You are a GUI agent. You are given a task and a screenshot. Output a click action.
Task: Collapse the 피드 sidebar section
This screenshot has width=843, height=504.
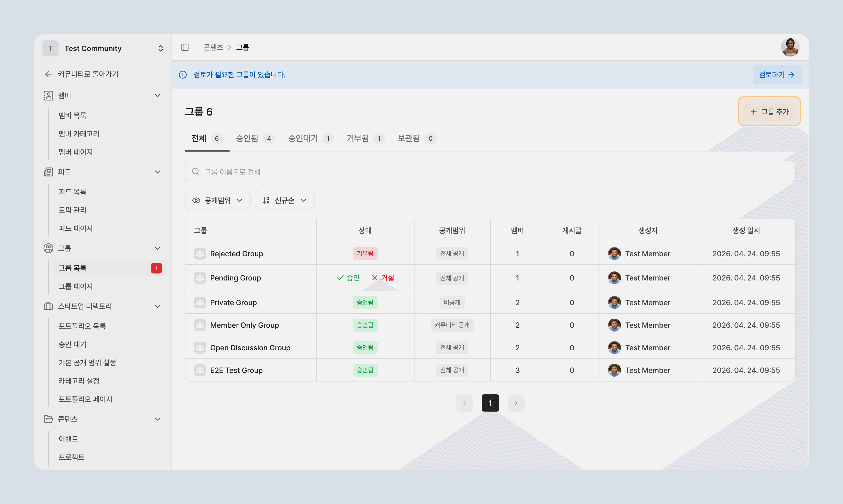(158, 172)
